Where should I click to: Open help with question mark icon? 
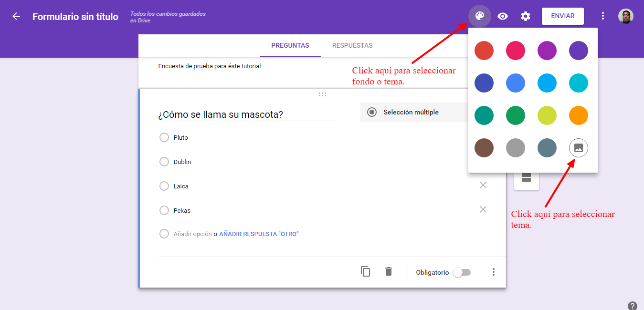pyautogui.click(x=633, y=306)
